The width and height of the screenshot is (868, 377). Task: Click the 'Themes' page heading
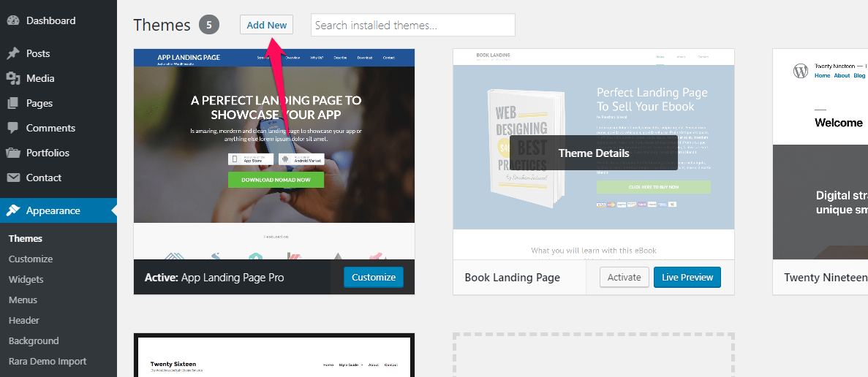(162, 25)
